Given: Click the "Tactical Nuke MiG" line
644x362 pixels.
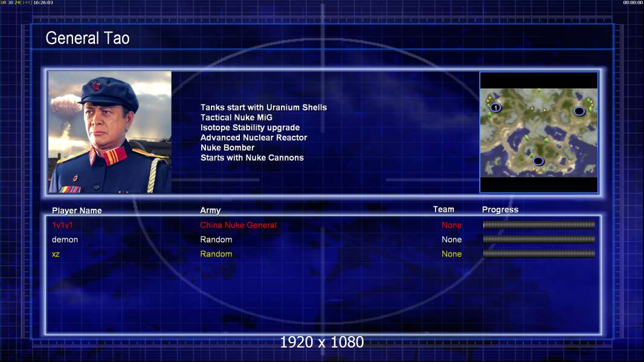Looking at the screenshot, I should (x=236, y=117).
